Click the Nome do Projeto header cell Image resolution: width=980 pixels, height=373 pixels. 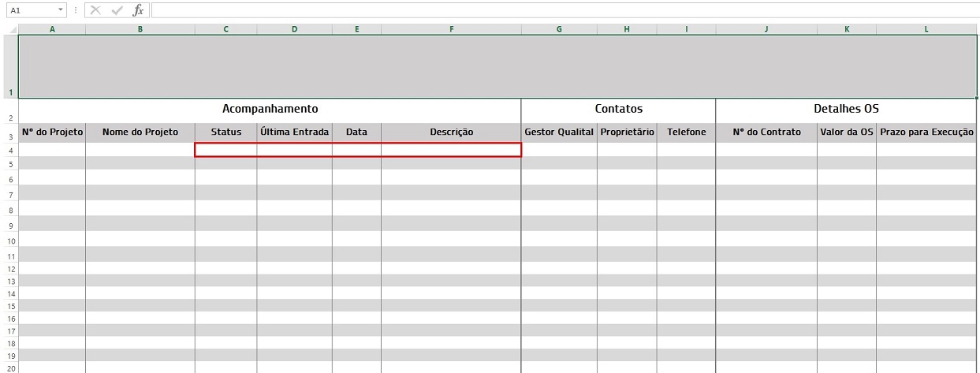(140, 132)
